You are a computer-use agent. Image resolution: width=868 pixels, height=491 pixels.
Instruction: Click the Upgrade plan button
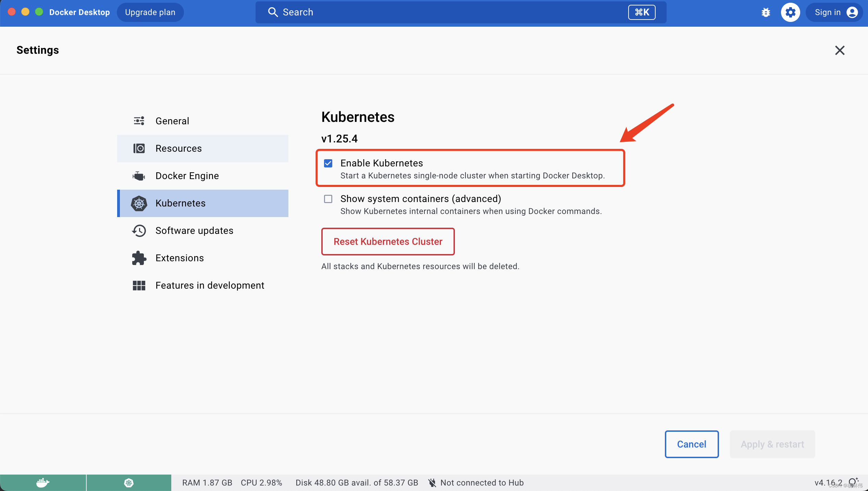[150, 12]
